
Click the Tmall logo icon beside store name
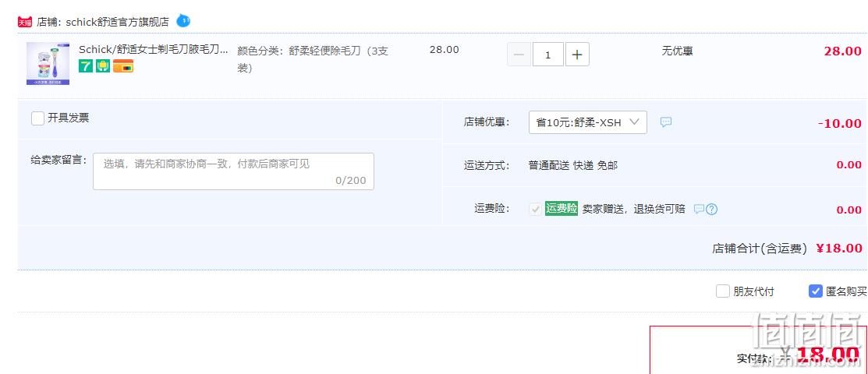click(x=25, y=22)
